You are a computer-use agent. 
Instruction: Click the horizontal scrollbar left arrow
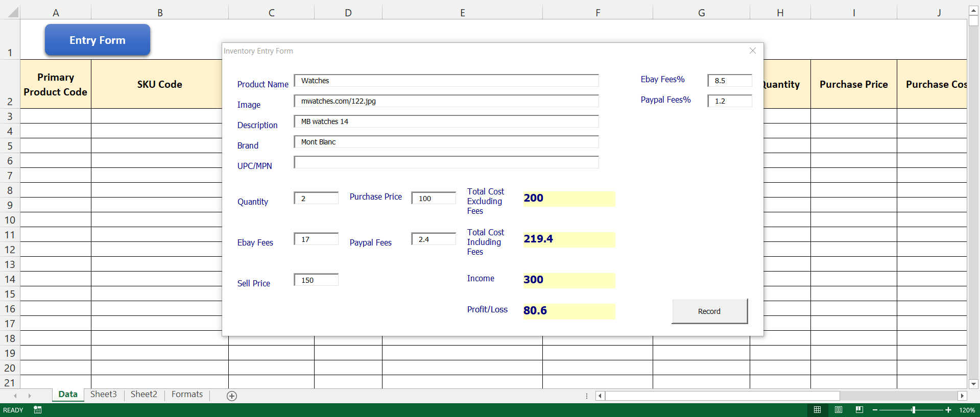click(x=600, y=396)
